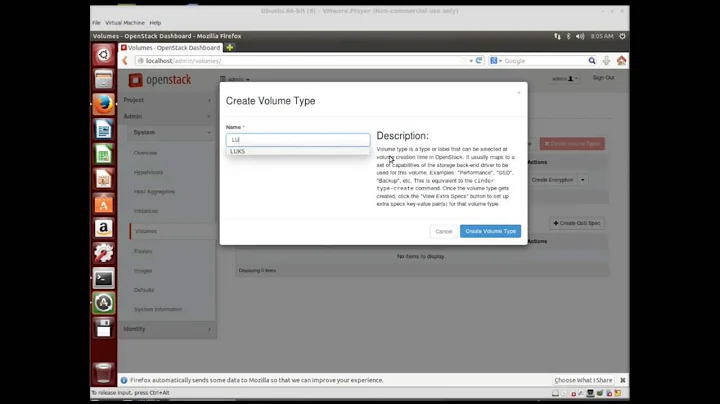
Task: Reload the page with the refresh icon
Action: (479, 61)
